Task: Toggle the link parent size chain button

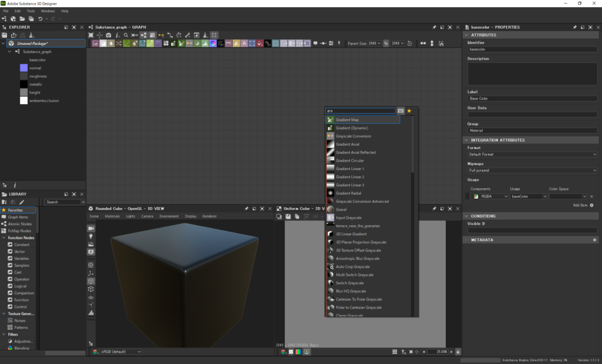Action: click(386, 44)
